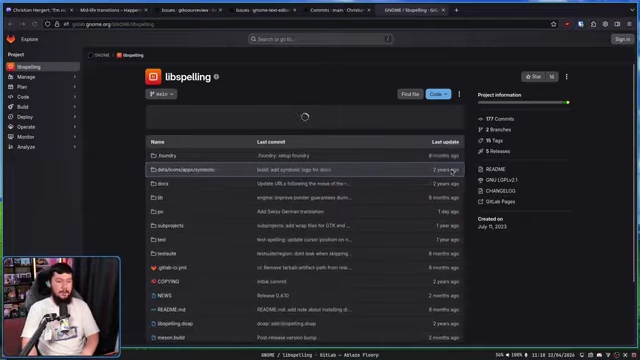Open a new browser tab
The height and width of the screenshot is (360, 640).
point(456,10)
